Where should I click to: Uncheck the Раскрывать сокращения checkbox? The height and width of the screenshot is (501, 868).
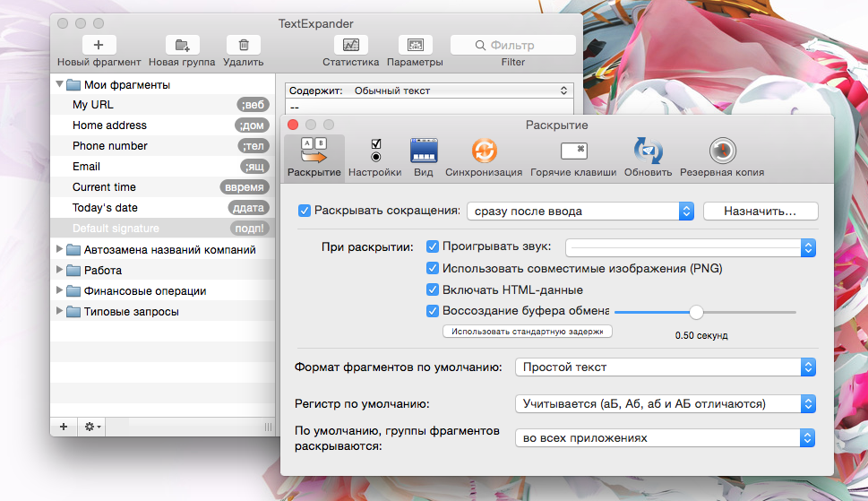click(305, 211)
